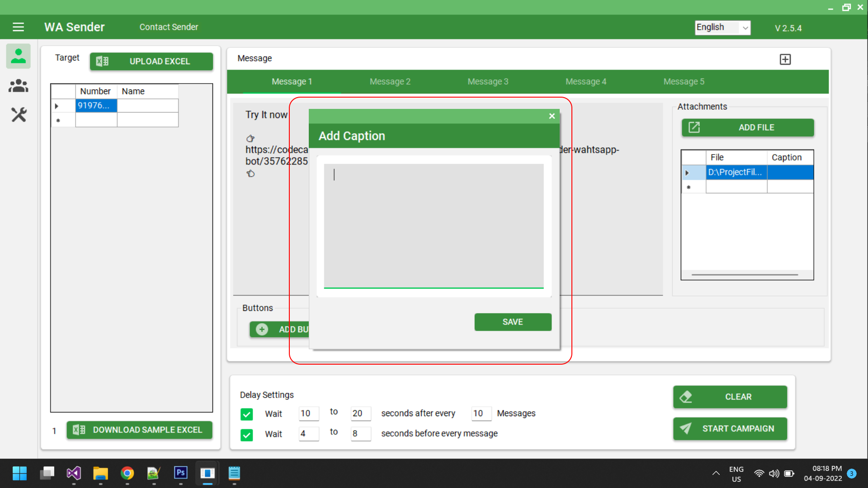Click the caption text input area

[434, 225]
